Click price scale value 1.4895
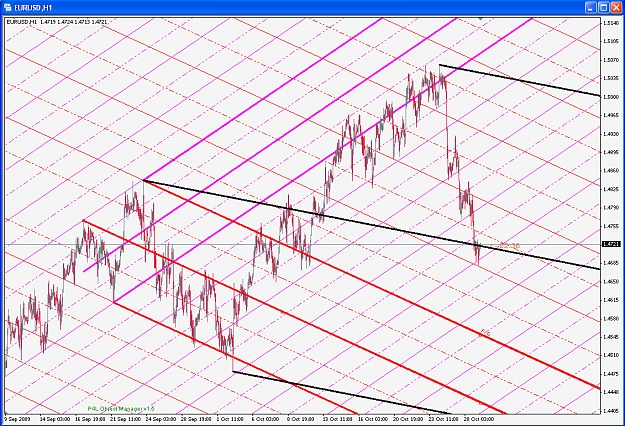The height and width of the screenshot is (426, 625). pos(611,152)
